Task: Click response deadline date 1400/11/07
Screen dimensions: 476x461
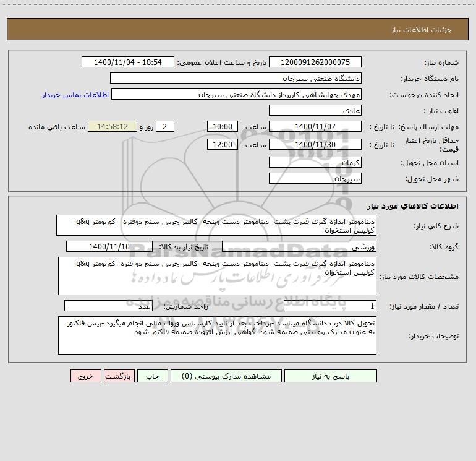Action: pos(315,126)
